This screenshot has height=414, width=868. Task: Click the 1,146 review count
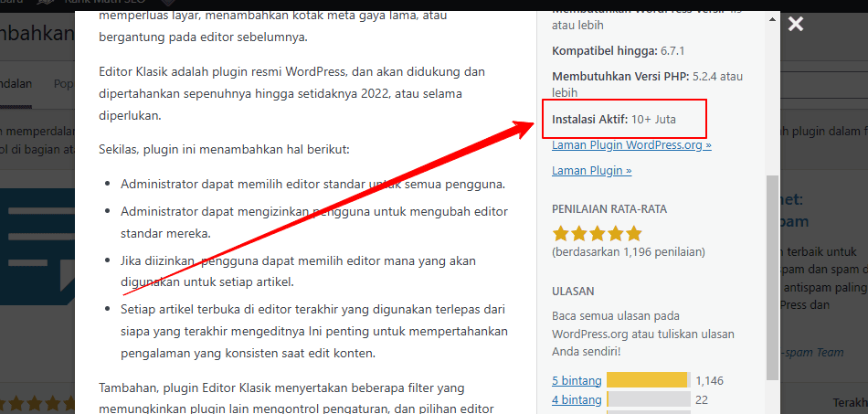tap(710, 381)
